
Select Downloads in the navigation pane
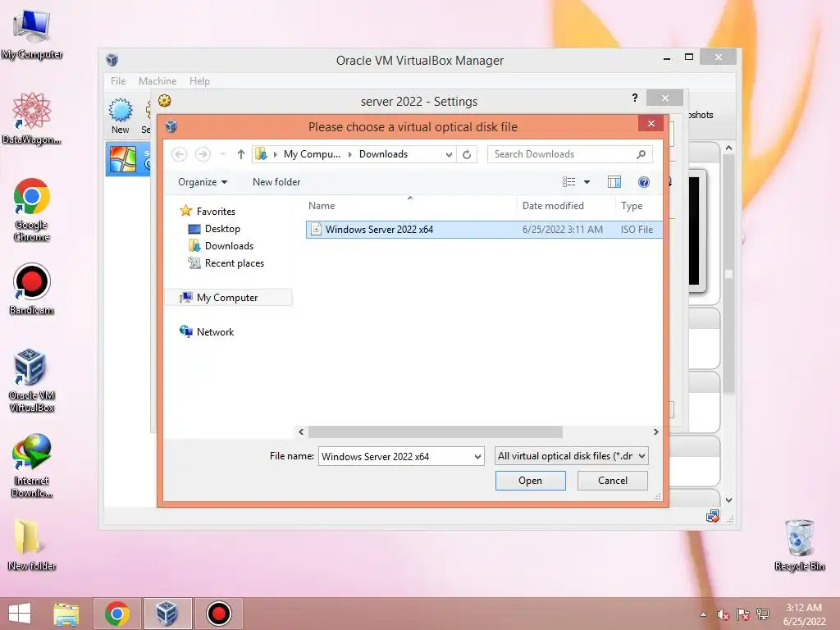(221, 246)
